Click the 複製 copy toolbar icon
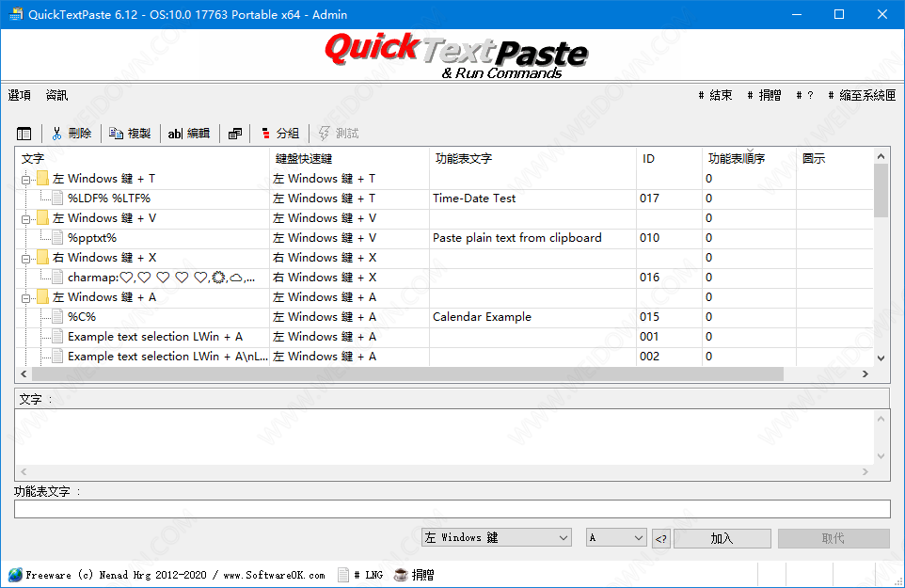905x588 pixels. 116,134
